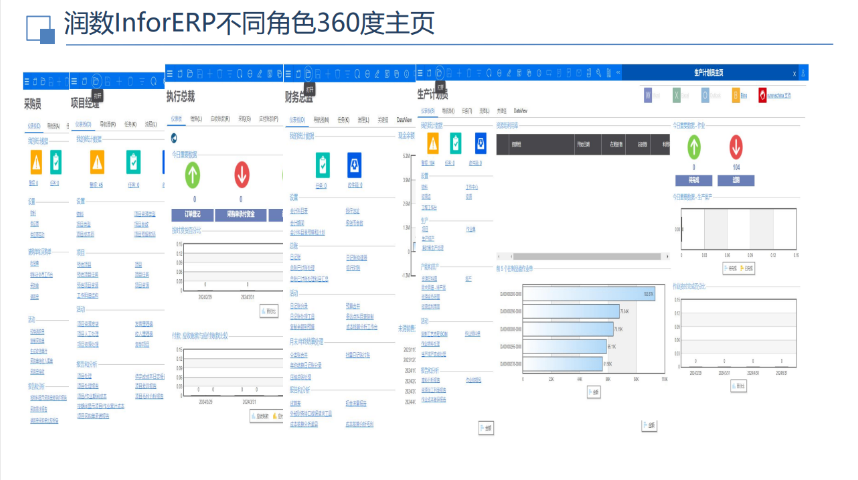Image resolution: width=858 pixels, height=480 pixels.
Task: Click the teal clipboard icon under 财务总监
Action: coord(323,162)
